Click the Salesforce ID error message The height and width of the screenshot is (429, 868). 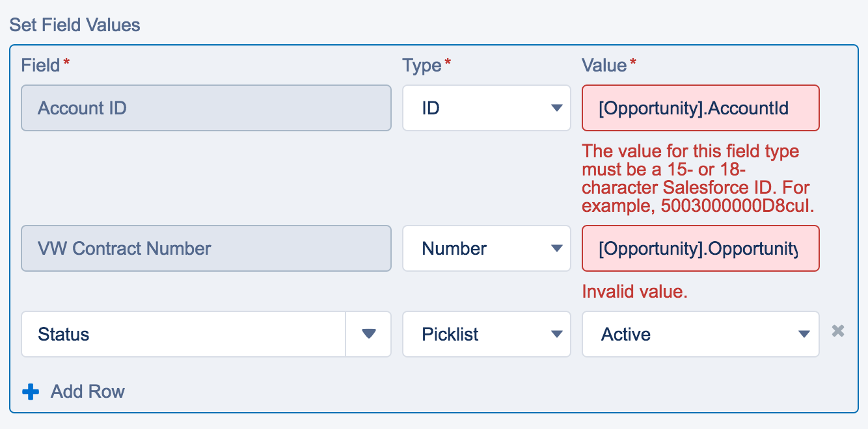[x=699, y=179]
